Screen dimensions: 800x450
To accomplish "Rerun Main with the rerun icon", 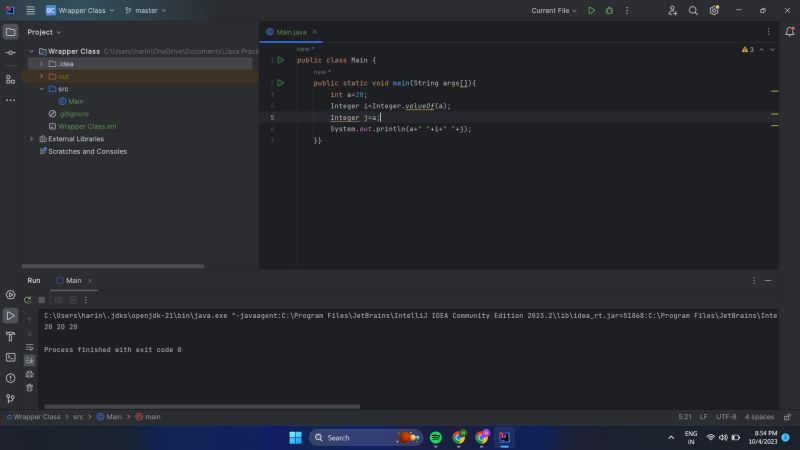I will pyautogui.click(x=28, y=300).
